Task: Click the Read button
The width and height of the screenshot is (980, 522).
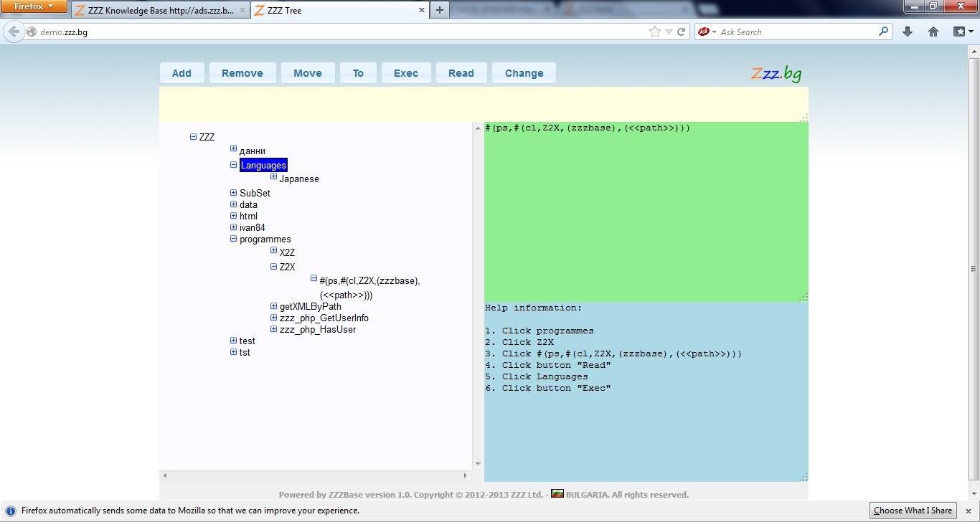Action: 461,72
